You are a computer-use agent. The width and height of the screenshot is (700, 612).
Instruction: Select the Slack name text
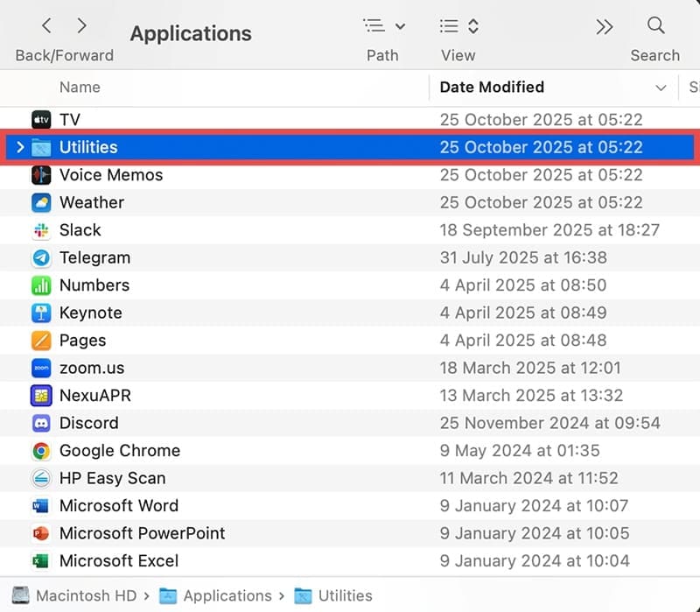click(x=80, y=230)
